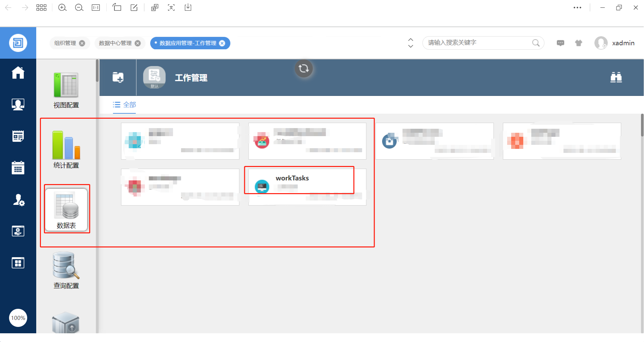Viewport: 644px width, 342px height.
Task: Close the 数据应用管理-工作管理 tab
Action: tap(222, 43)
